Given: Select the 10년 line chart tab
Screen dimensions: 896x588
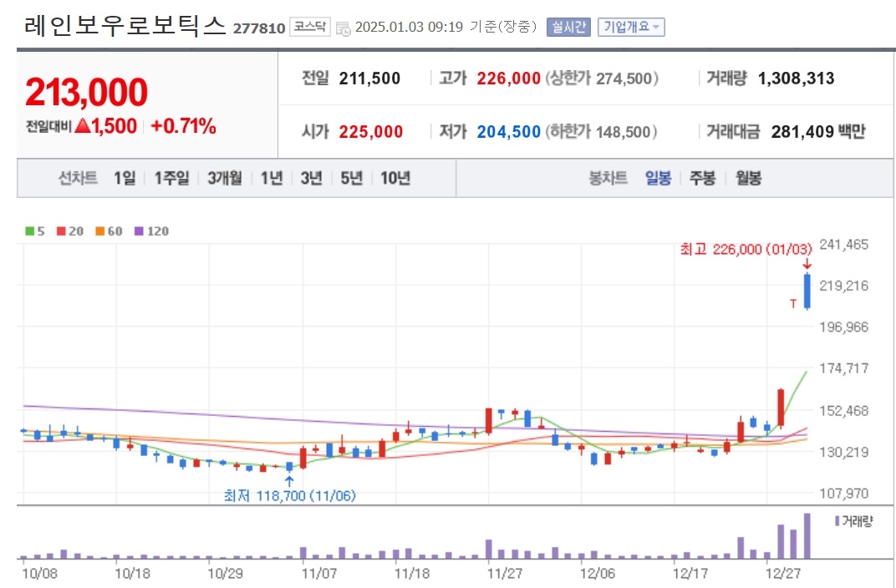Looking at the screenshot, I should point(395,178).
